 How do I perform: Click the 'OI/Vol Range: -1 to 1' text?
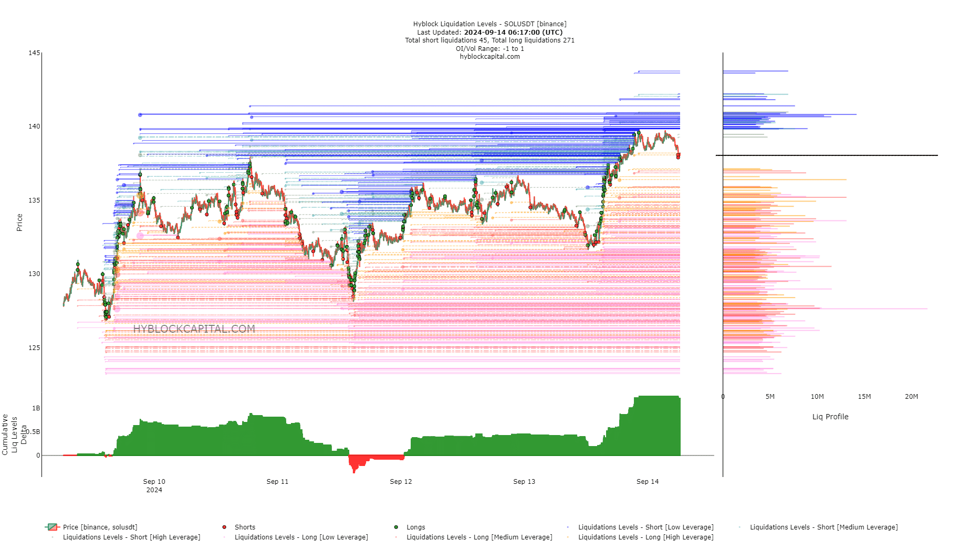pyautogui.click(x=489, y=48)
